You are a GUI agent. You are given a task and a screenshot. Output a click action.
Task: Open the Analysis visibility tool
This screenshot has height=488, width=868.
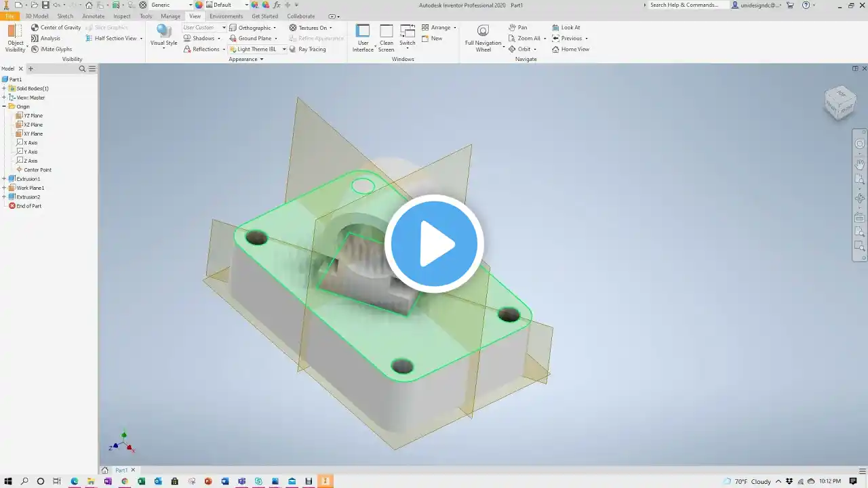[x=45, y=39]
